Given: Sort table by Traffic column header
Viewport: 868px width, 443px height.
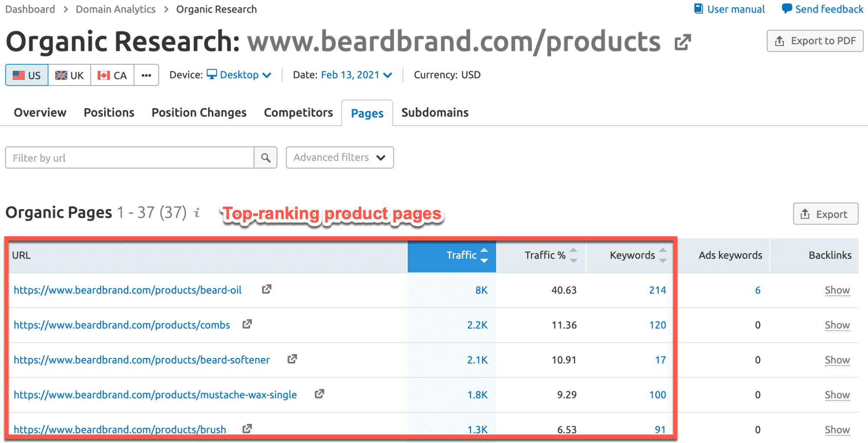Looking at the screenshot, I should click(461, 255).
